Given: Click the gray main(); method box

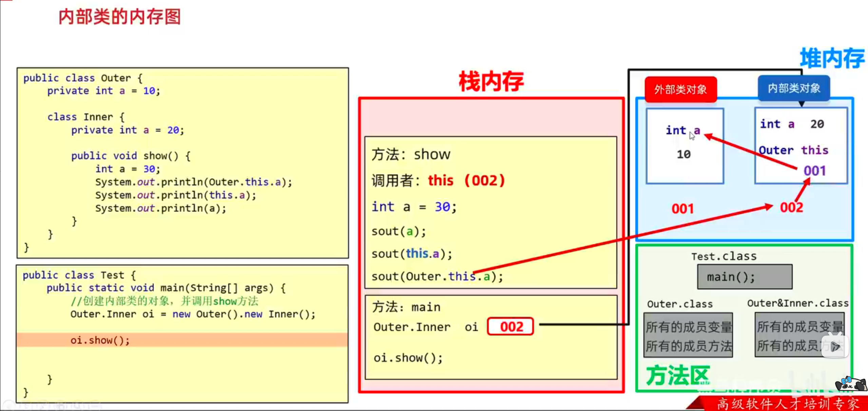Looking at the screenshot, I should click(x=745, y=277).
